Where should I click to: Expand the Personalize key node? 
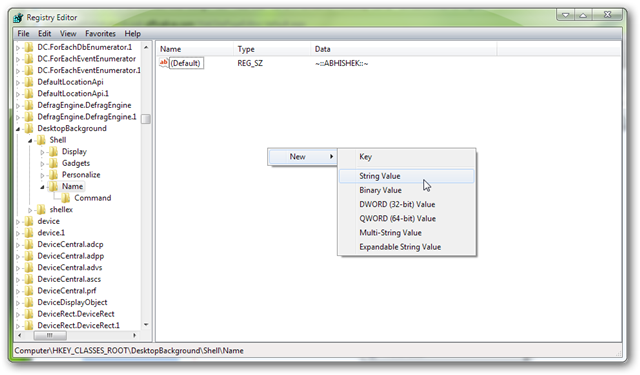(42, 175)
